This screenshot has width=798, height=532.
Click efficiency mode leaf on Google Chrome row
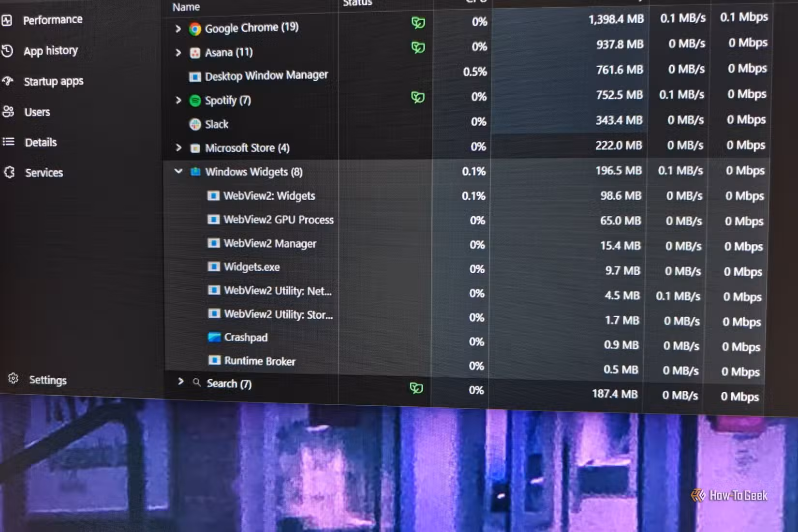pos(418,23)
